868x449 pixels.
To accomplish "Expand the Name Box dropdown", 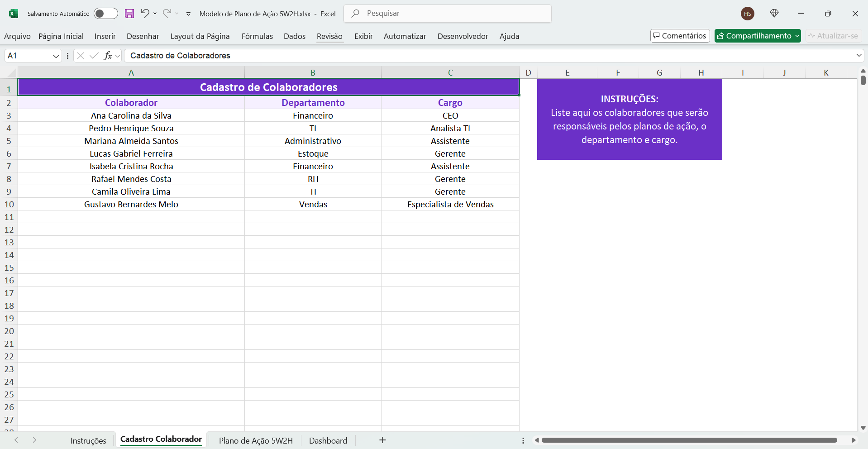I will [56, 56].
